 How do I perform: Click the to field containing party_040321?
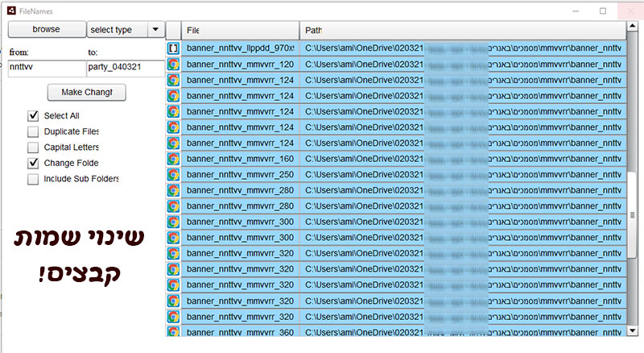click(x=125, y=68)
